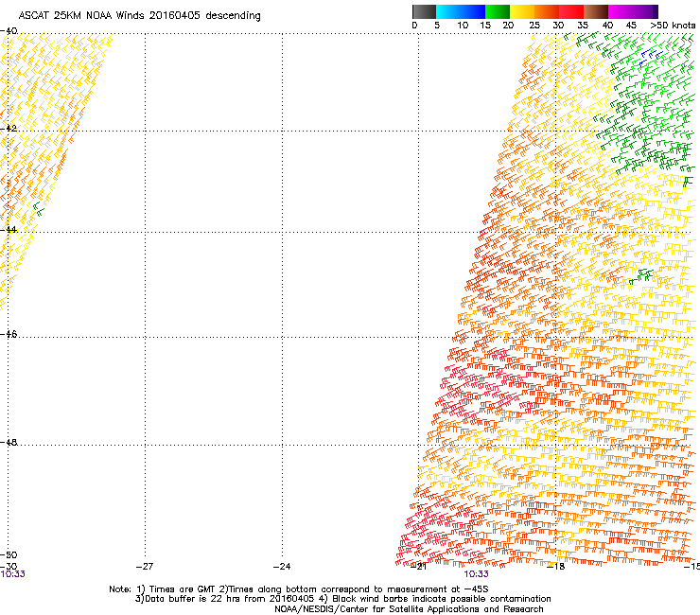Click the orange 25-30 knots legend swatch
The height and width of the screenshot is (615, 700).
click(x=547, y=11)
